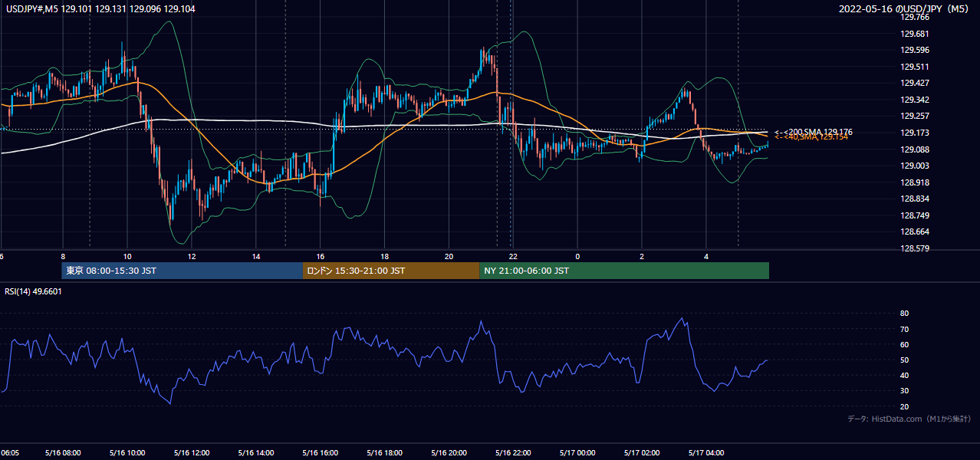
Task: Click the 5/16 20:00 bottom time label
Action: (449, 452)
